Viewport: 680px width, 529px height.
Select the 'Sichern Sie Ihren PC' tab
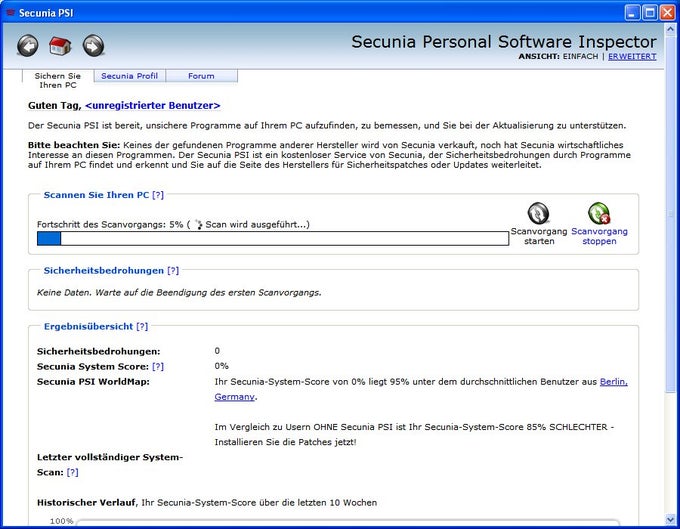[58, 80]
